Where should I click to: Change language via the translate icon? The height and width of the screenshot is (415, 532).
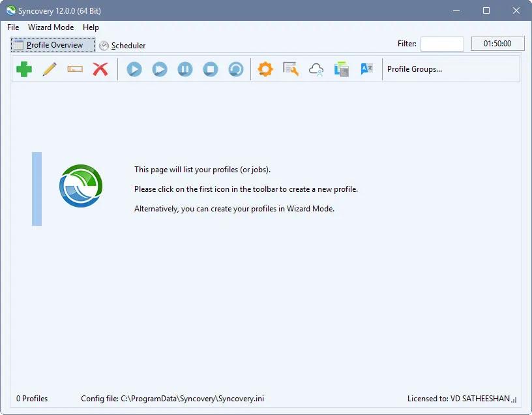pyautogui.click(x=367, y=69)
